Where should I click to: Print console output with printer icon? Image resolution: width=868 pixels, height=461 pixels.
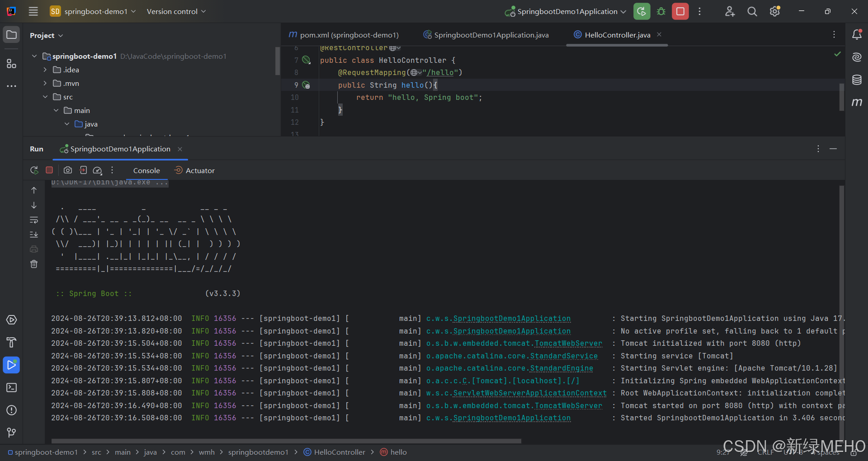34,249
